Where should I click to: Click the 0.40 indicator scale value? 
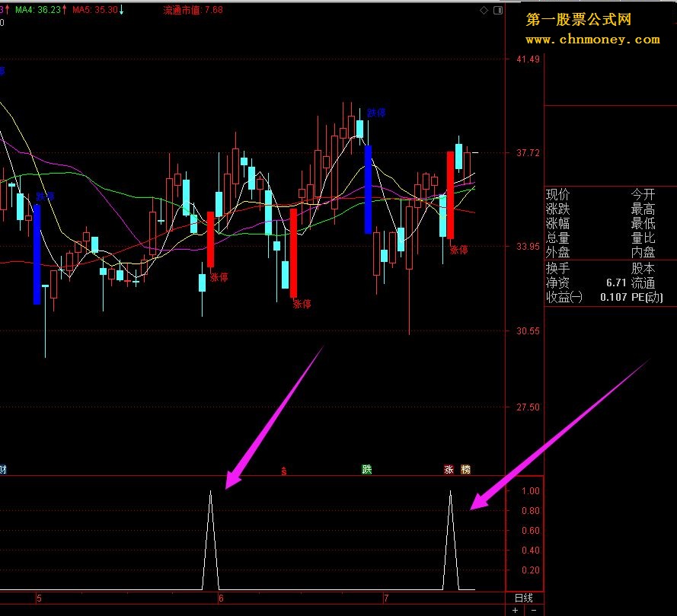pos(531,551)
